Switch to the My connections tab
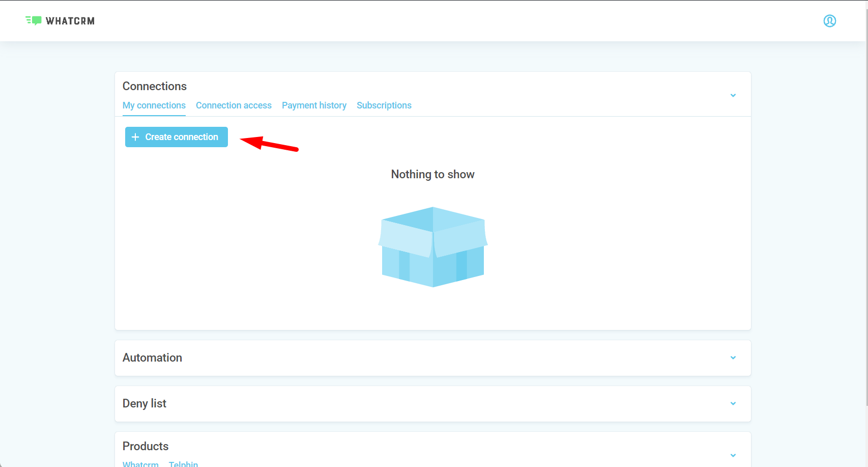This screenshot has width=868, height=467. coord(154,105)
